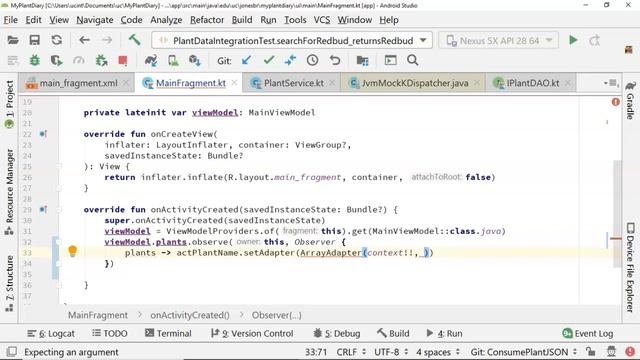
Task: Click MainFragment breadcrumb
Action: pos(98,315)
